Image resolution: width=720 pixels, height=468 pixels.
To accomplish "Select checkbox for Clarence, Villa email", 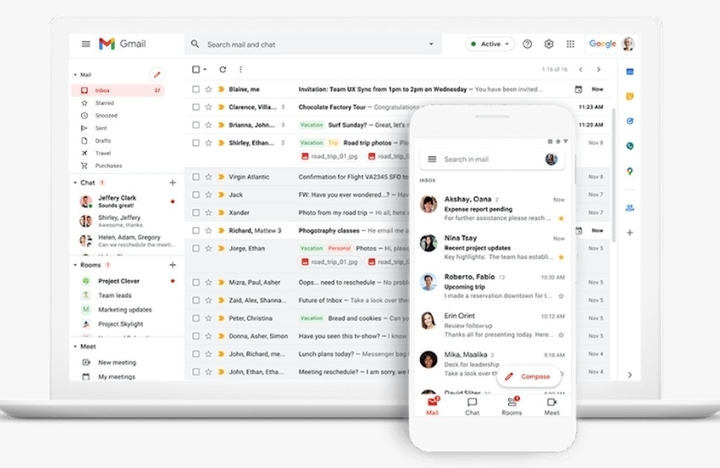I will pyautogui.click(x=196, y=107).
